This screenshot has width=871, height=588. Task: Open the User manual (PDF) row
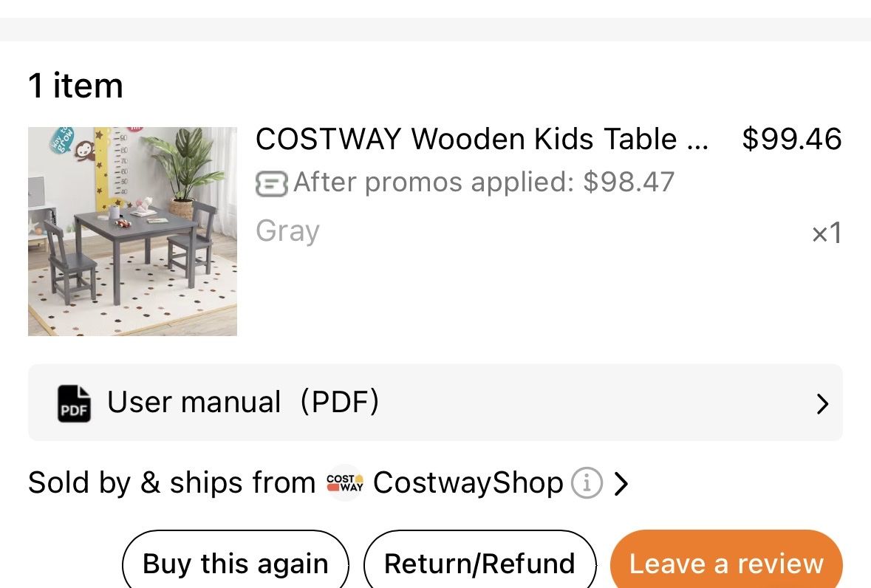click(435, 403)
